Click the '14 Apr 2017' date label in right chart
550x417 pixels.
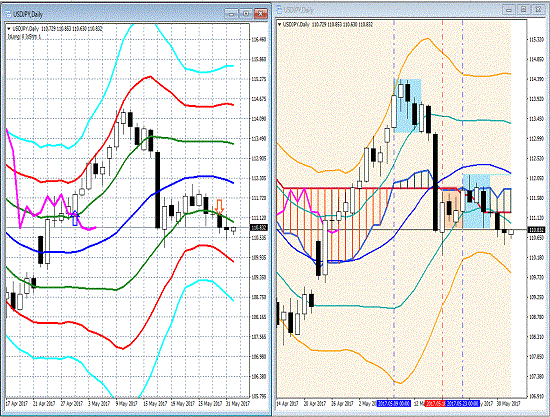tap(287, 404)
